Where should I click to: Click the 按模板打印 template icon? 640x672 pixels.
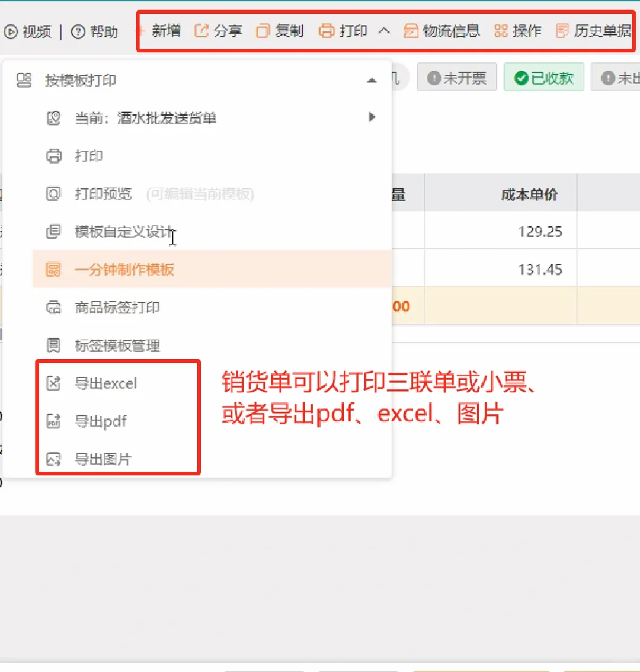[24, 80]
